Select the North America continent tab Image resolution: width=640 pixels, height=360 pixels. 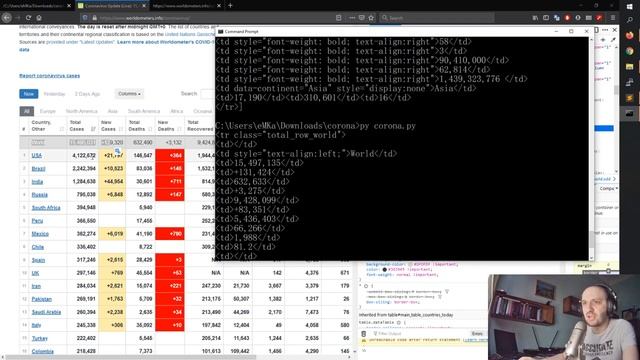(82, 111)
